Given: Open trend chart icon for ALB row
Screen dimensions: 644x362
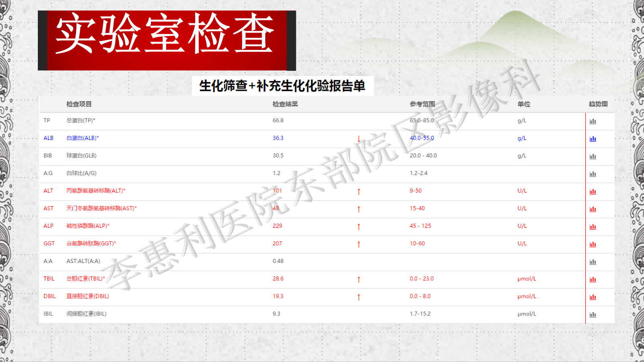Looking at the screenshot, I should tap(593, 139).
